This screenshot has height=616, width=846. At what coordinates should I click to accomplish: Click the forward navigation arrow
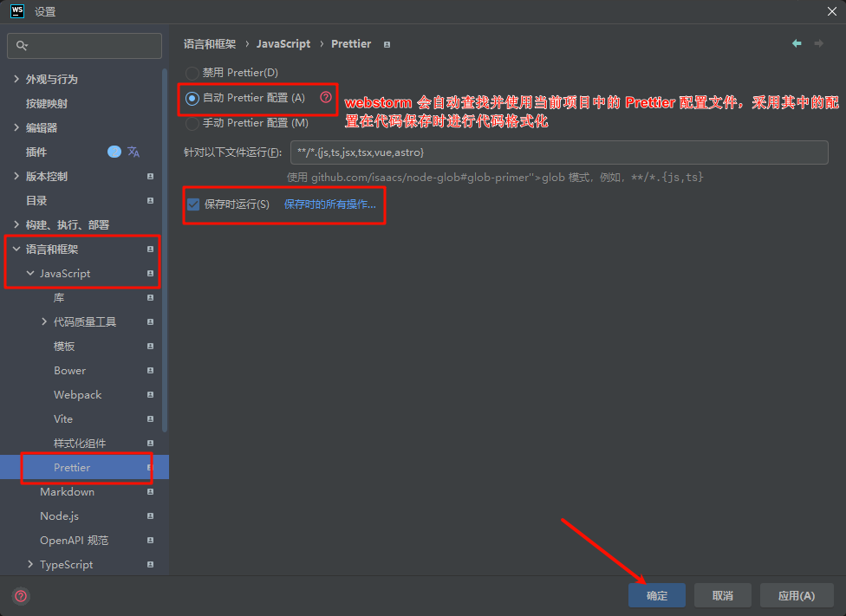click(817, 43)
